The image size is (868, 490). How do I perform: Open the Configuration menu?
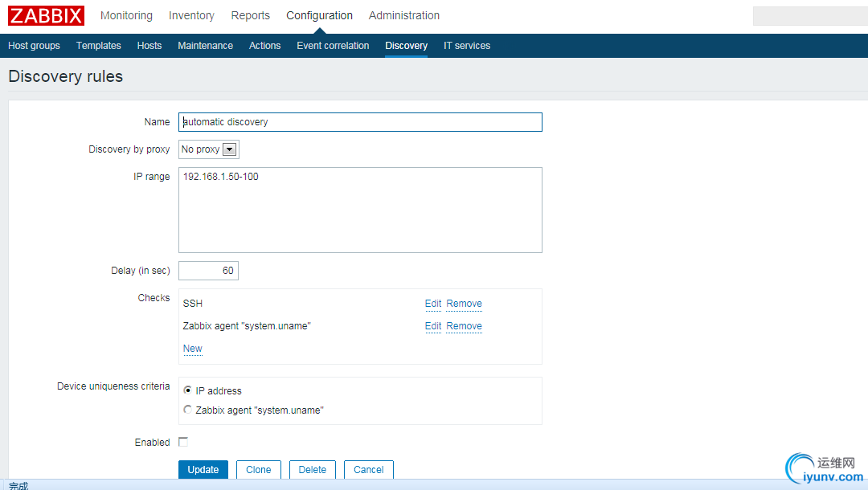tap(319, 15)
